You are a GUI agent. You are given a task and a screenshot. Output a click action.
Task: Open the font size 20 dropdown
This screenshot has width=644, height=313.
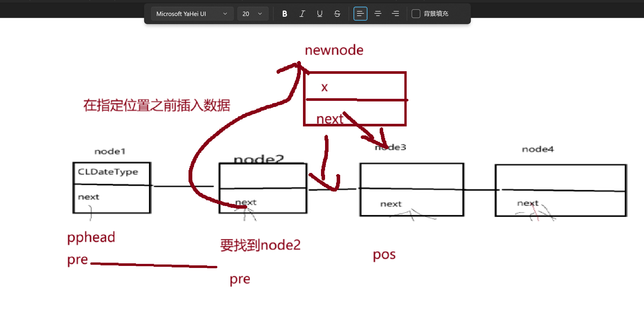point(252,13)
